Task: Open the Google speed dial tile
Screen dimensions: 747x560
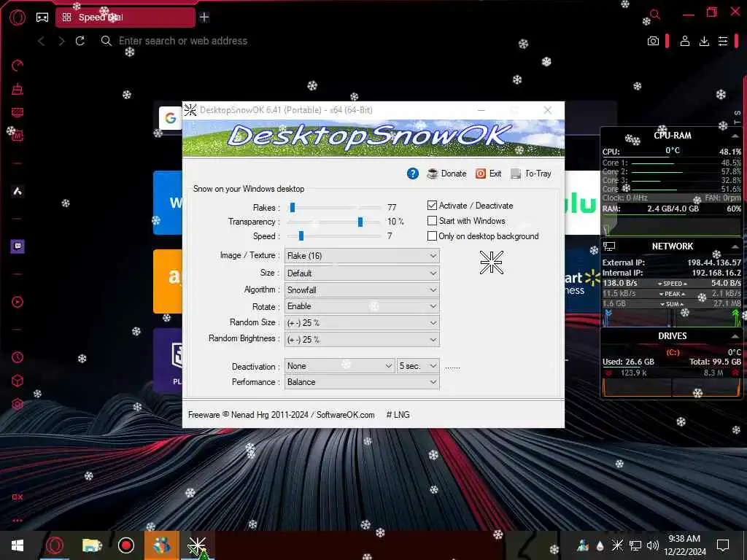Action: (171, 117)
